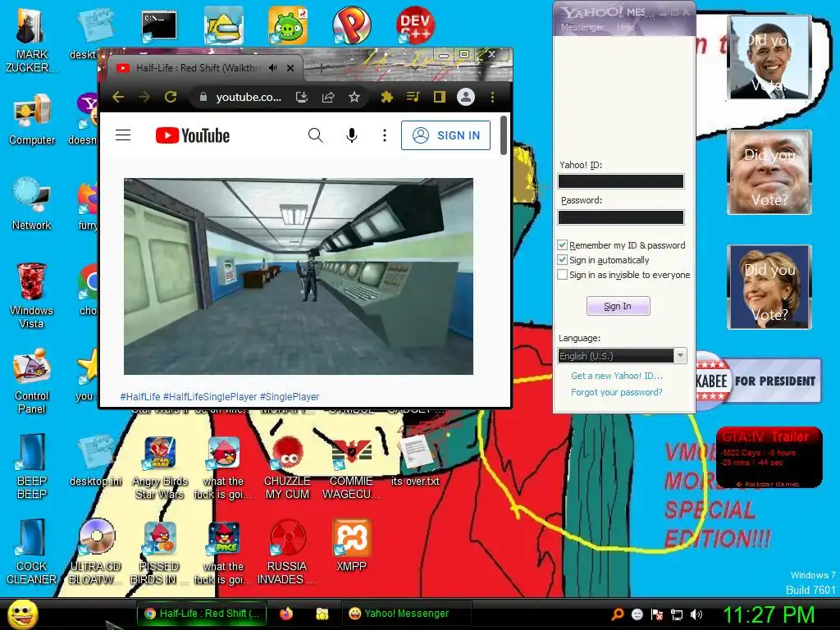
Task: Start YouTube voice search microphone
Action: [351, 135]
